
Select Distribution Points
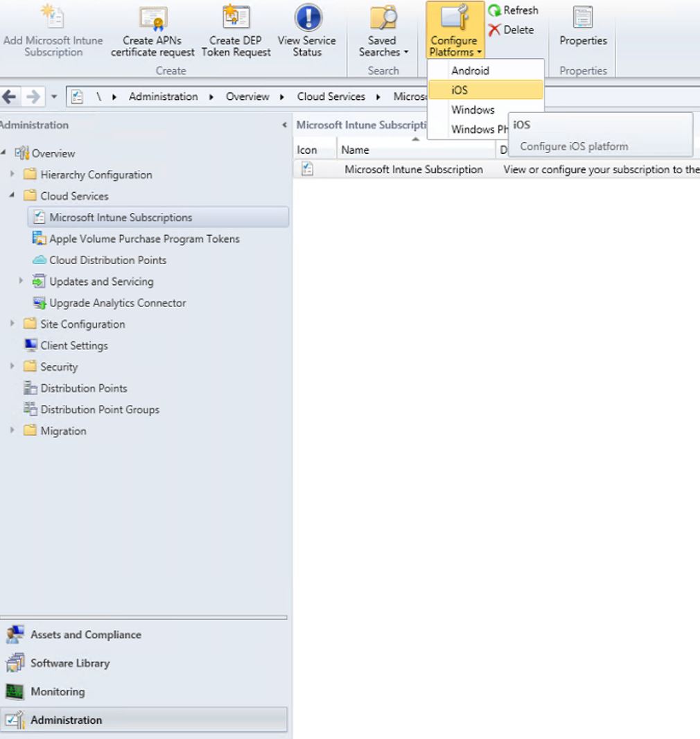84,388
